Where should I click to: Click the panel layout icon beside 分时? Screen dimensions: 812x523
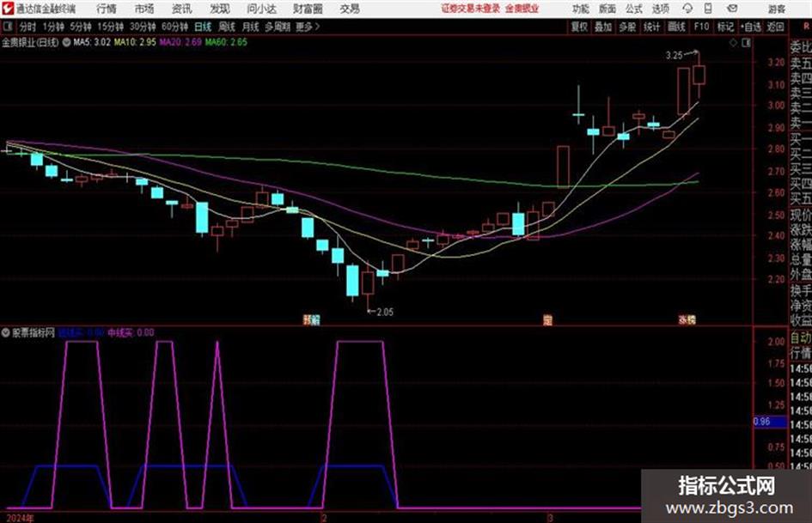8,27
